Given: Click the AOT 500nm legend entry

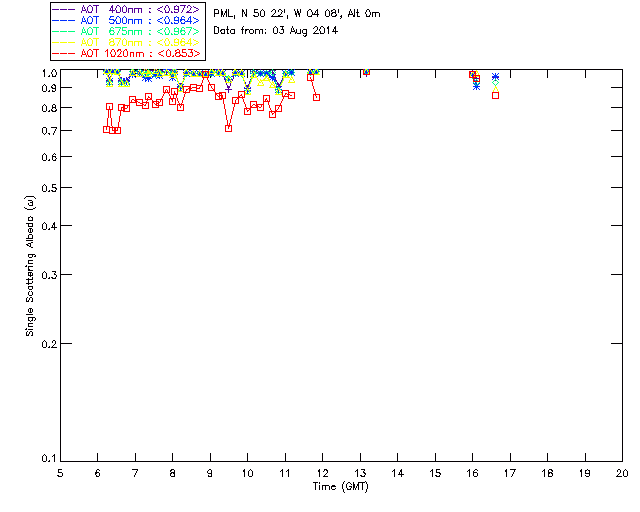Looking at the screenshot, I should coord(127,20).
